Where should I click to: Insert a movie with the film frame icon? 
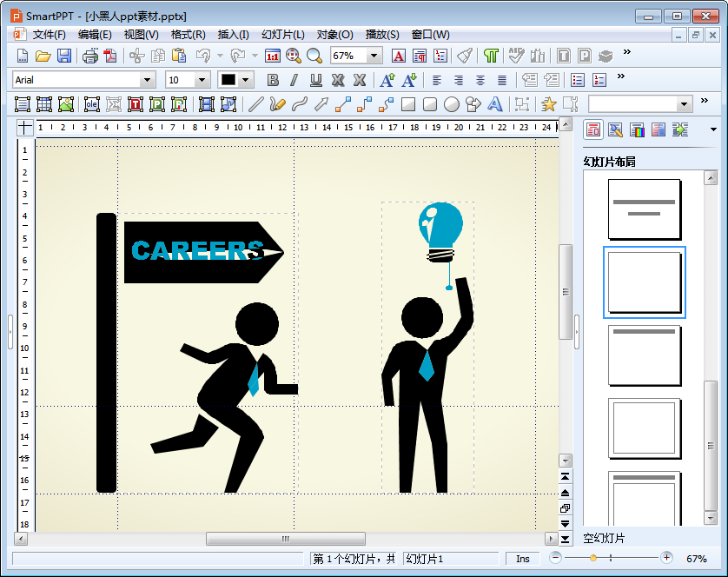click(207, 104)
